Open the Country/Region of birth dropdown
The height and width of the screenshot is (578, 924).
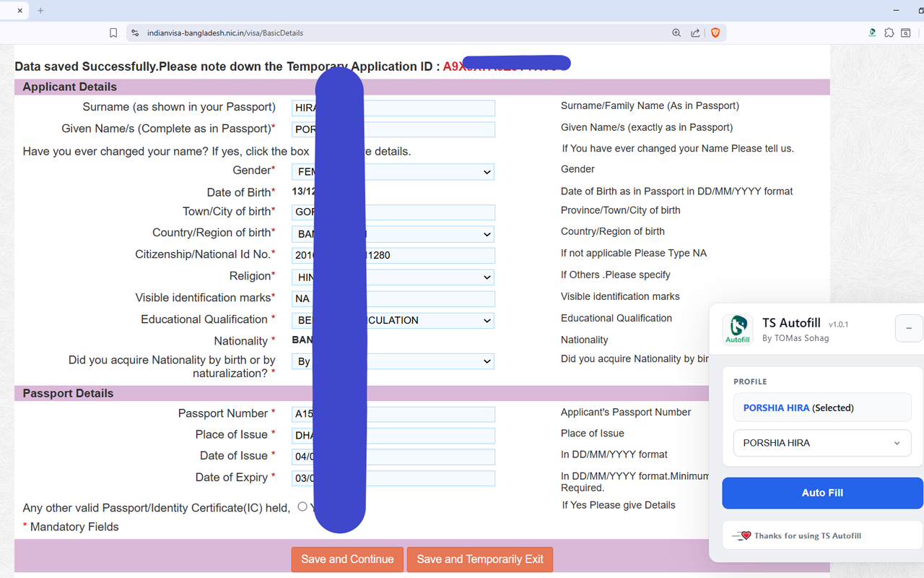click(x=393, y=234)
